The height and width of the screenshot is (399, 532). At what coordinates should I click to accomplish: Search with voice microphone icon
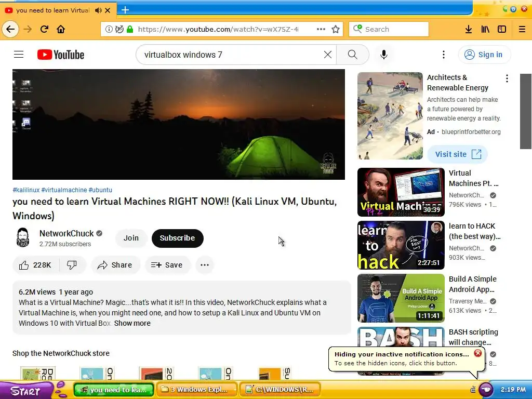tap(384, 55)
